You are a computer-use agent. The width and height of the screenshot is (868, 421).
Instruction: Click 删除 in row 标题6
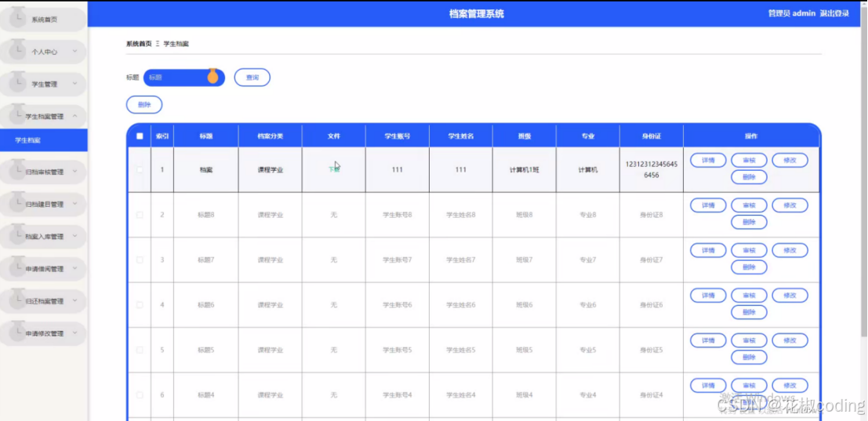pyautogui.click(x=749, y=312)
